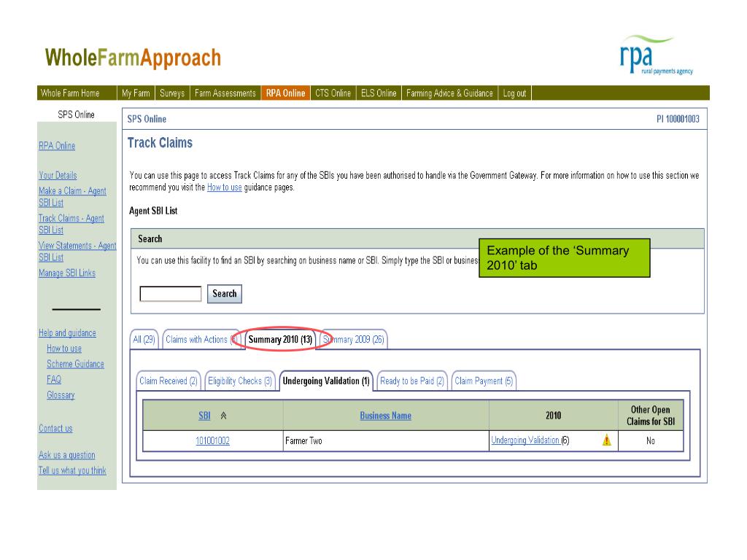Click the Search button
The image size is (747, 560).
[x=225, y=294]
